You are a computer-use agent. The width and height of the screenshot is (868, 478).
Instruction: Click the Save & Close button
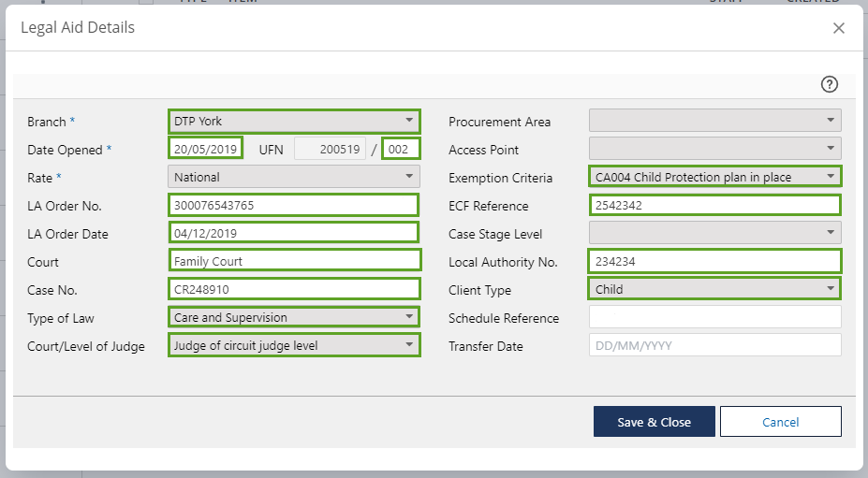(654, 422)
